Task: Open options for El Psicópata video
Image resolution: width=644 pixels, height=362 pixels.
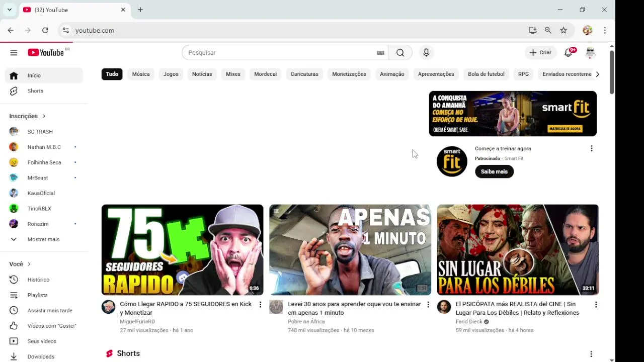Action: tap(596, 305)
